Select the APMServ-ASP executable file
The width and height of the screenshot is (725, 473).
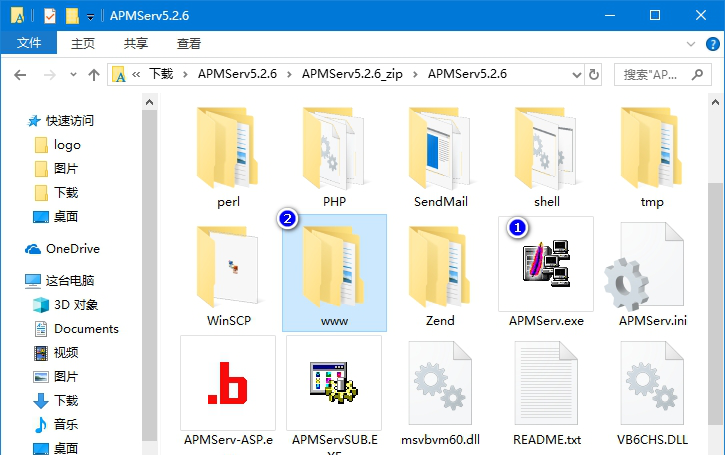[228, 391]
